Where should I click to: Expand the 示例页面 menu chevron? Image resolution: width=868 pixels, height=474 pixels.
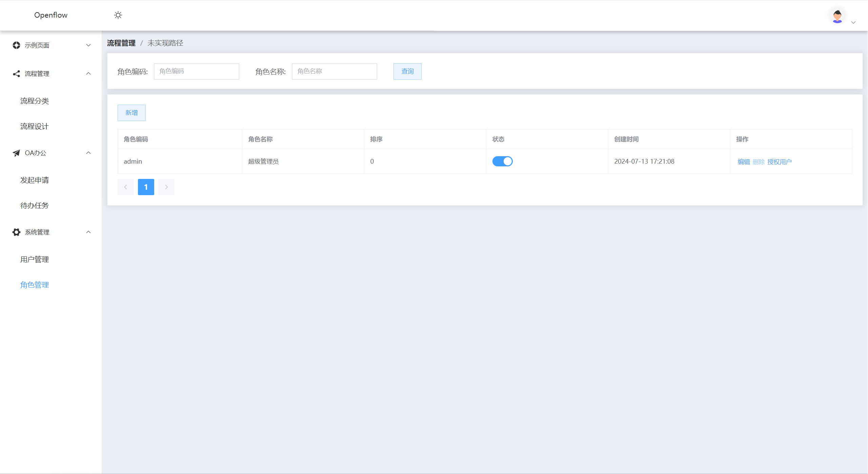coord(88,45)
